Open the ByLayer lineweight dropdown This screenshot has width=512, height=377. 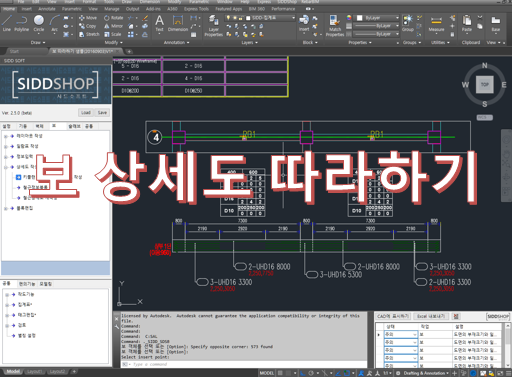click(x=397, y=26)
